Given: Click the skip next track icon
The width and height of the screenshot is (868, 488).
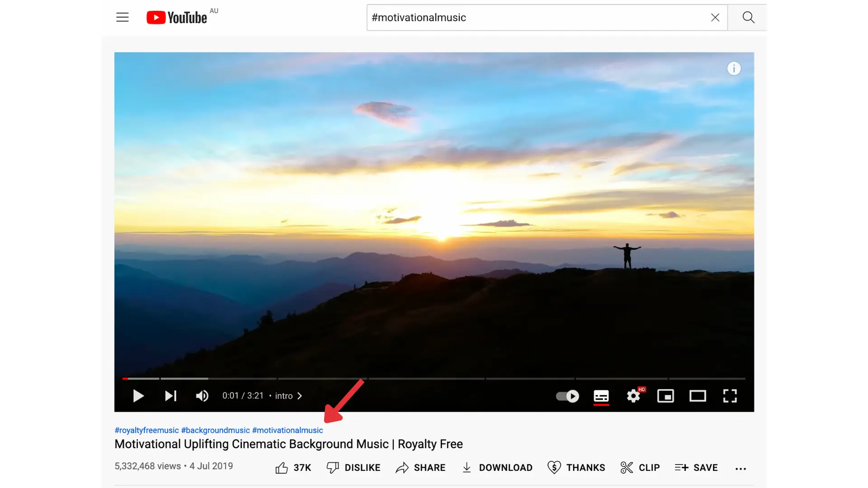Looking at the screenshot, I should point(170,396).
